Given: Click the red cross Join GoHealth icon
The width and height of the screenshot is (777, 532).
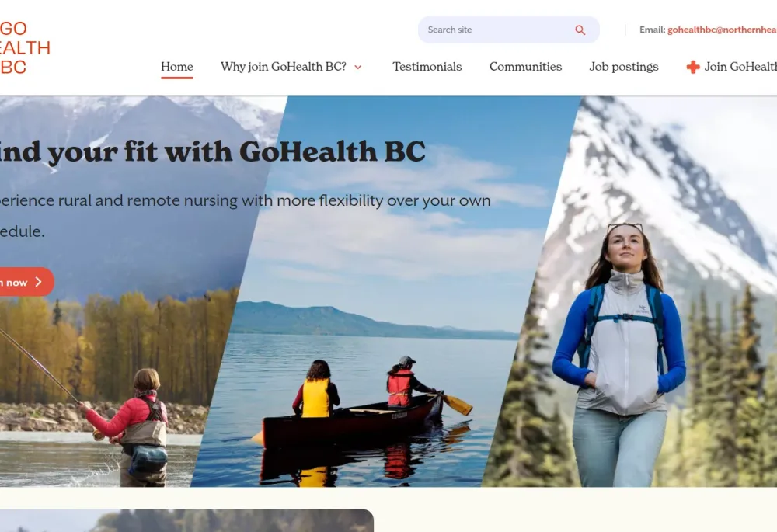Looking at the screenshot, I should (x=693, y=67).
